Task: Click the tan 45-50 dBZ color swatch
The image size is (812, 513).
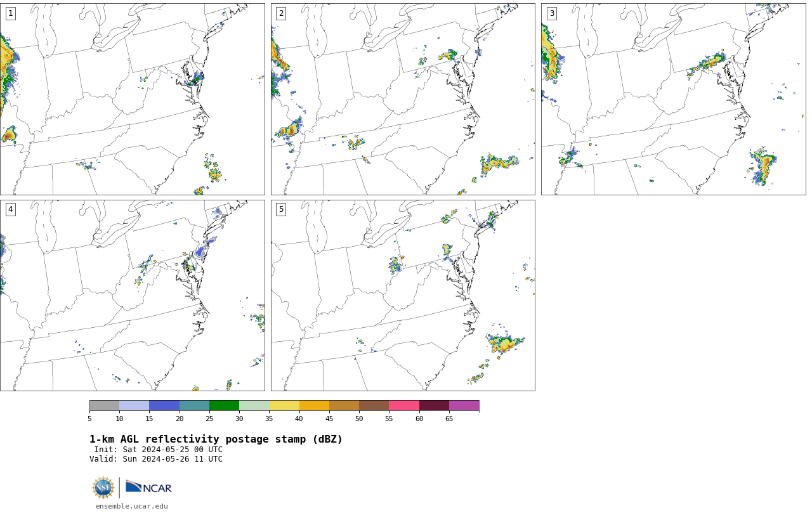Action: (344, 406)
